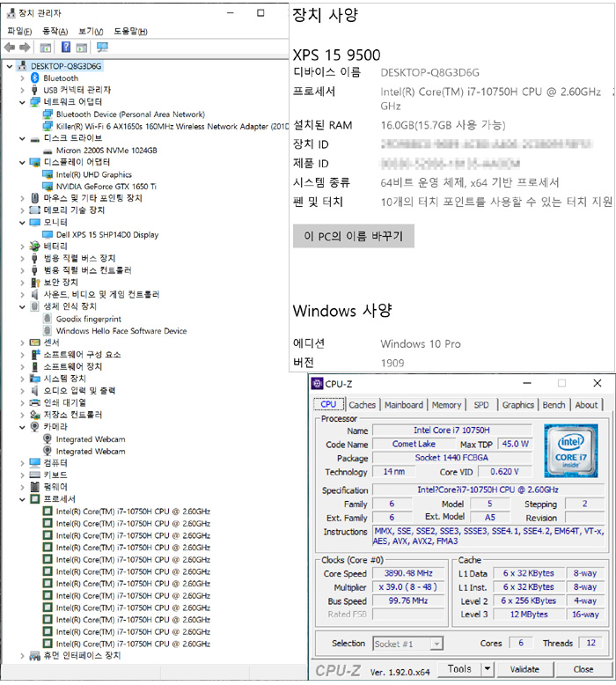Viewport: 616px width, 685px height.
Task: Collapse the 디스크 드라이브 node
Action: (x=22, y=138)
